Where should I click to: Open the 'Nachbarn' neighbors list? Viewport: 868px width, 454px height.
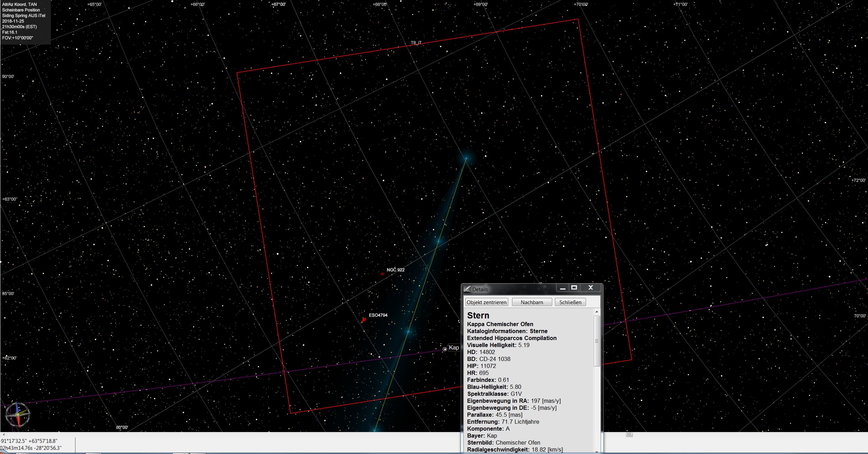pos(532,302)
